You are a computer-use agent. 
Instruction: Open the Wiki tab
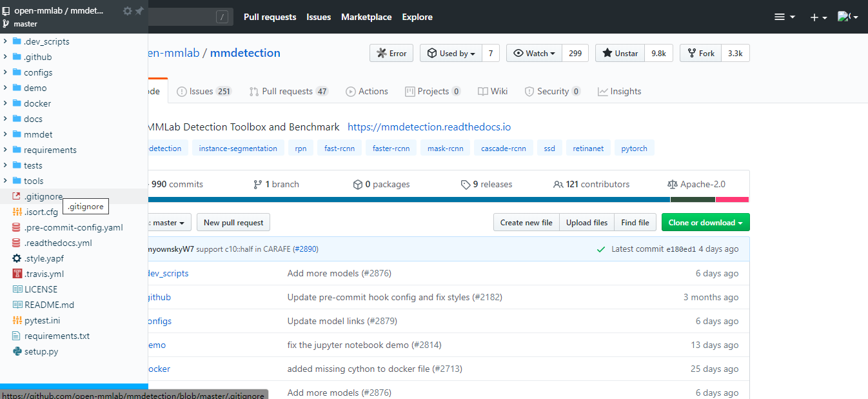click(493, 92)
